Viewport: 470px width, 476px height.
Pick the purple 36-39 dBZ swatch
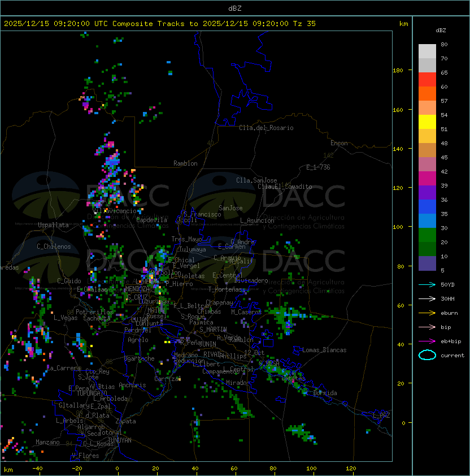(x=427, y=192)
